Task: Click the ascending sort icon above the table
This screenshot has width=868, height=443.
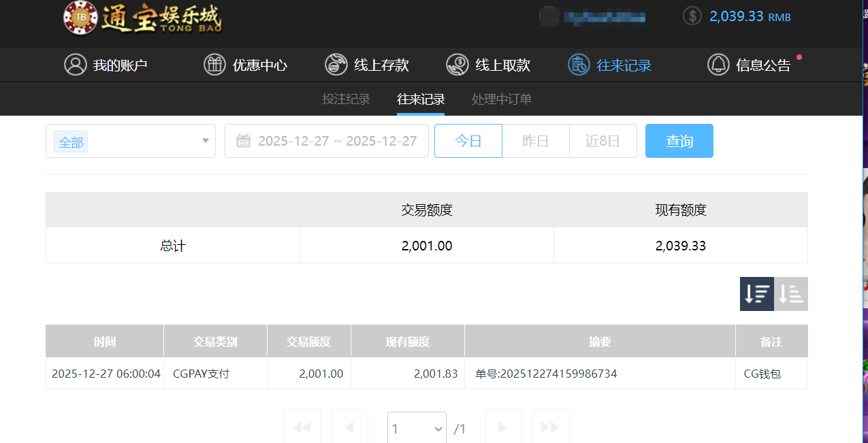Action: [x=790, y=293]
